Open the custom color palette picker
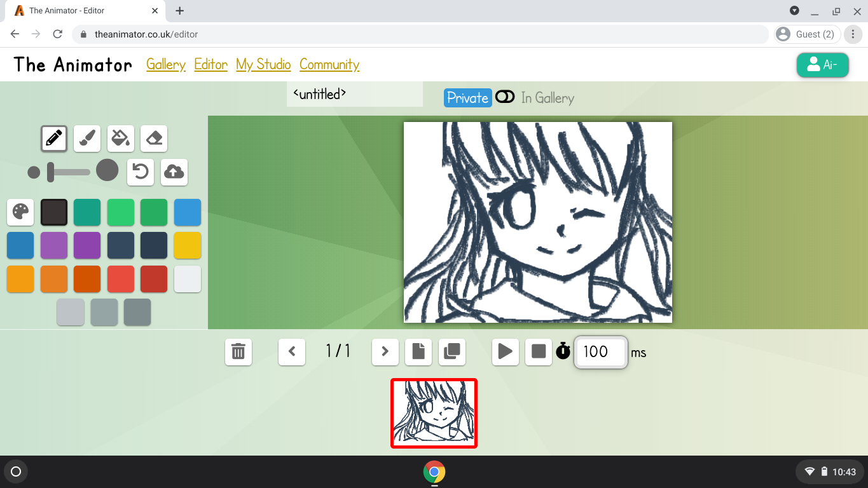Viewport: 868px width, 488px height. point(20,212)
